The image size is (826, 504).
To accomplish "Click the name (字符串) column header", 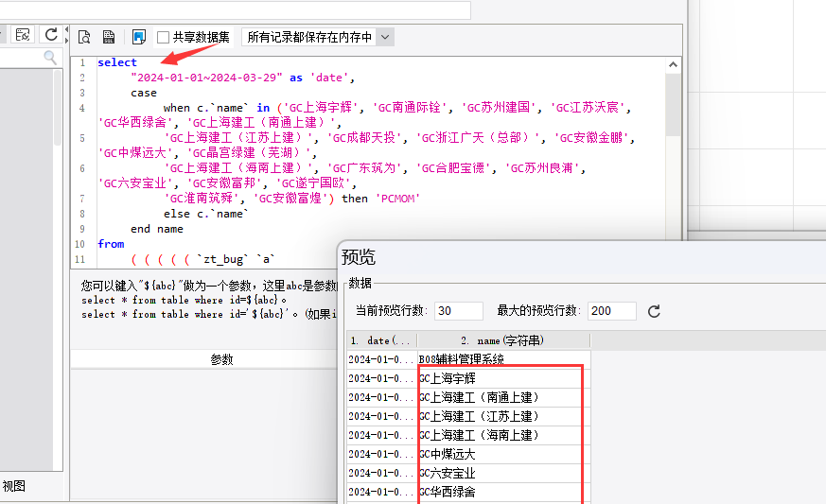I will [x=503, y=340].
